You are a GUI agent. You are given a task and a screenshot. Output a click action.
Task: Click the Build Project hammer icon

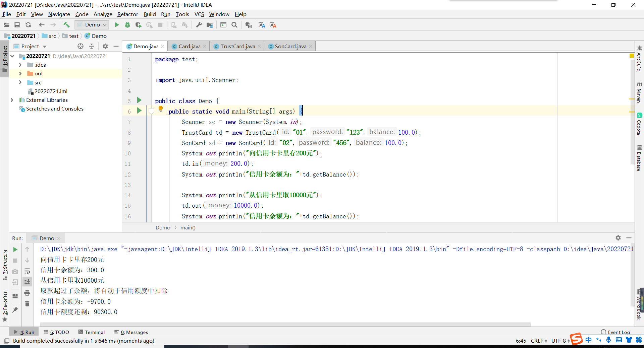point(66,25)
